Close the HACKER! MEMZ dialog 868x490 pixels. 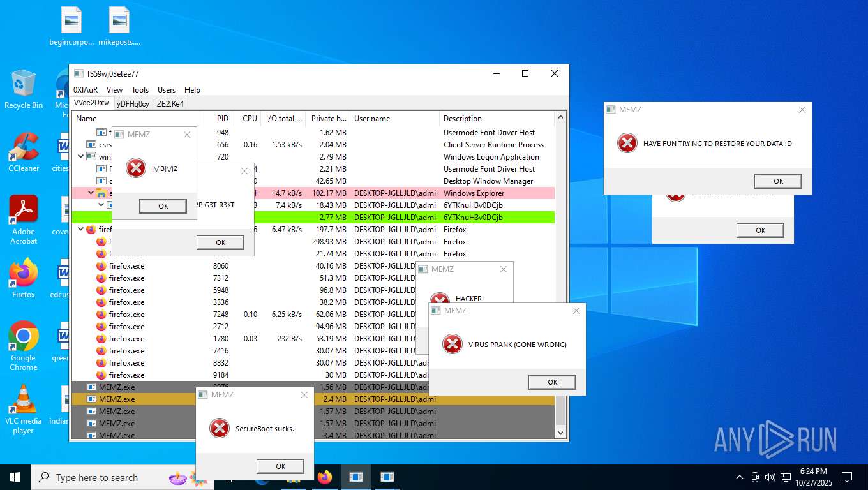[504, 269]
